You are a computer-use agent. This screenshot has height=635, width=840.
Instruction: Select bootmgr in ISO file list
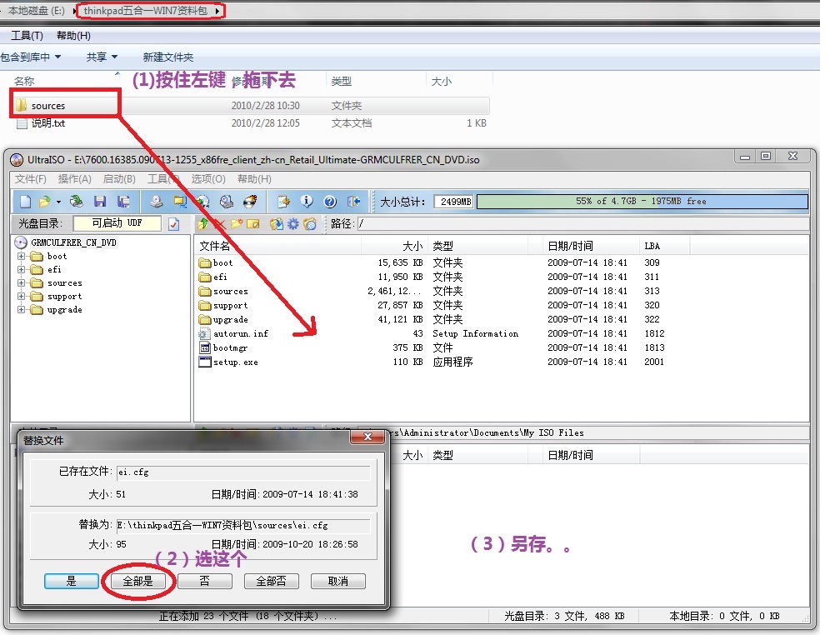click(x=223, y=347)
